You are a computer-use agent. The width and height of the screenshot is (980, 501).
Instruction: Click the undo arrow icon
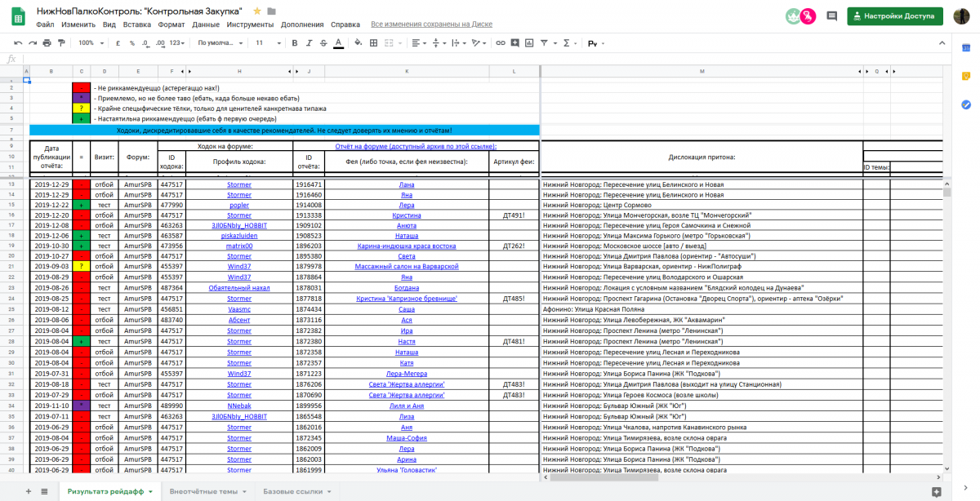[19, 42]
